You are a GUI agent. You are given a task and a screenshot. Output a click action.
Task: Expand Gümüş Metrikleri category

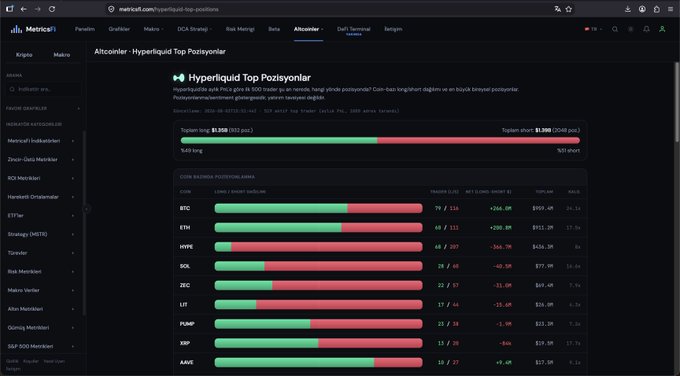tap(41, 327)
